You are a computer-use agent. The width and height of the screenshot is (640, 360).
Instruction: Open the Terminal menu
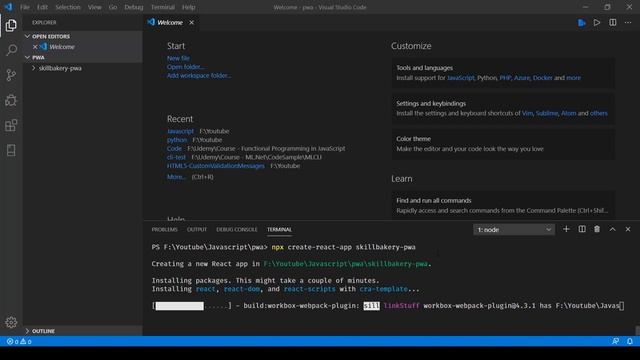point(162,7)
